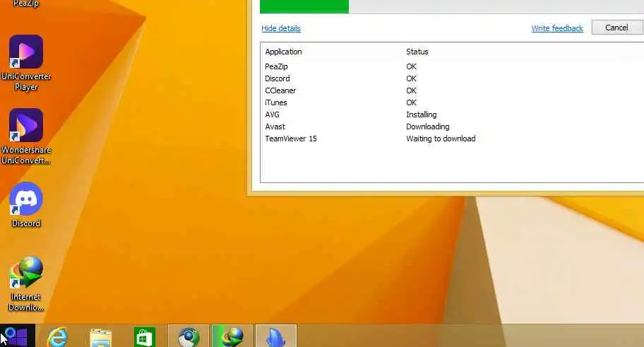
Task: Select the CCleaner row
Action: click(452, 90)
